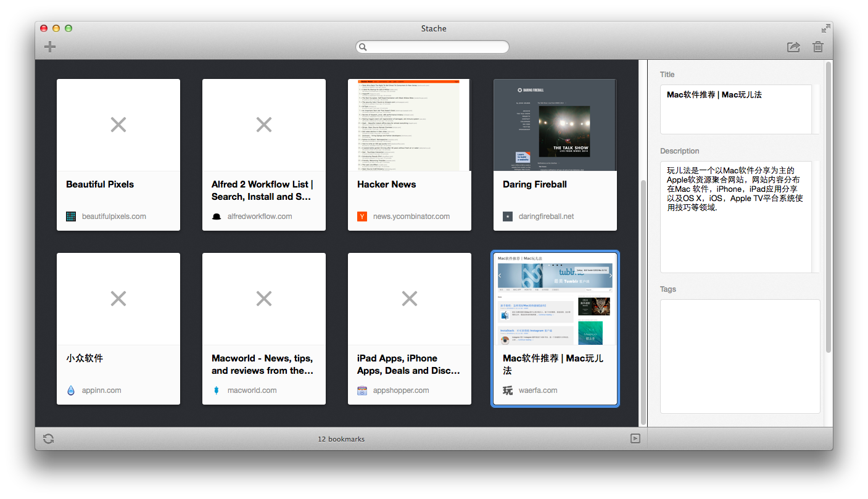Select Macworld placeholder thumbnail
The height and width of the screenshot is (499, 868).
click(x=264, y=299)
